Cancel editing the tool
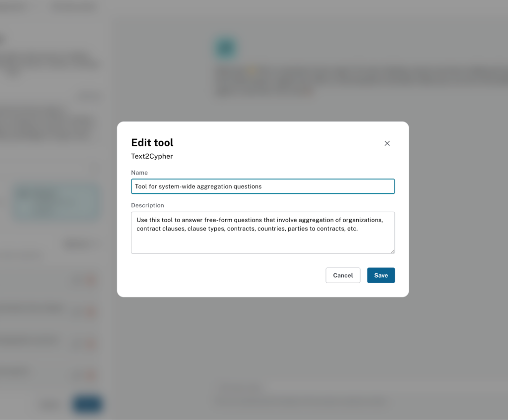The height and width of the screenshot is (420, 508). coord(343,275)
